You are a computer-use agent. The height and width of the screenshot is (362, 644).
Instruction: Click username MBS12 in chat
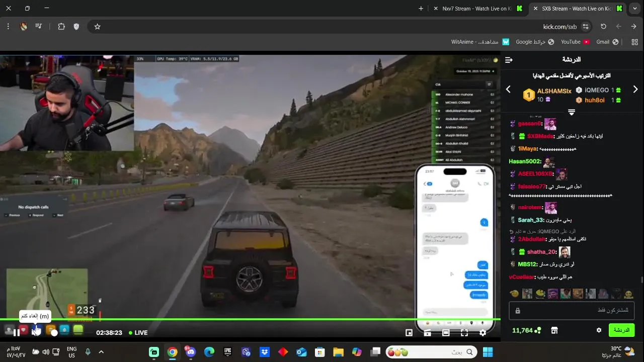(x=527, y=264)
